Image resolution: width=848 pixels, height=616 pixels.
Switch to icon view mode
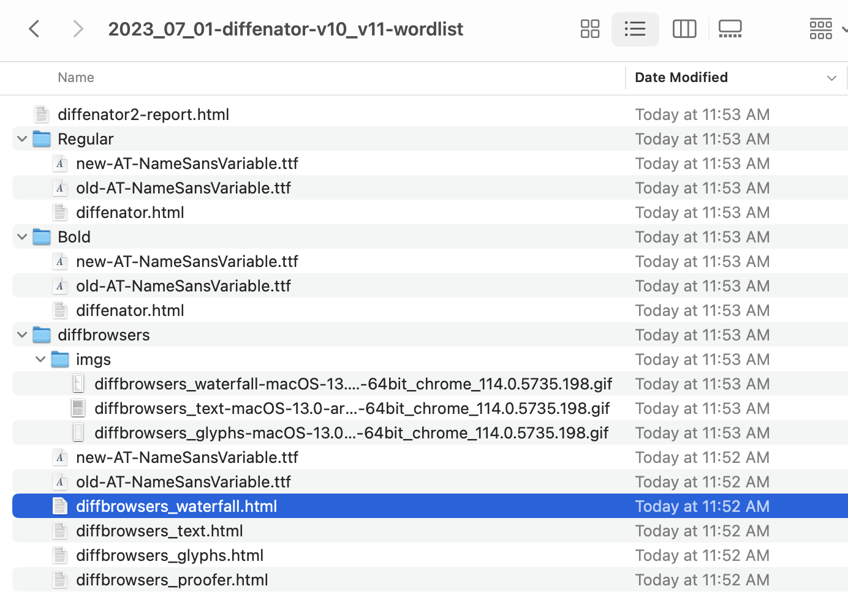(x=589, y=29)
